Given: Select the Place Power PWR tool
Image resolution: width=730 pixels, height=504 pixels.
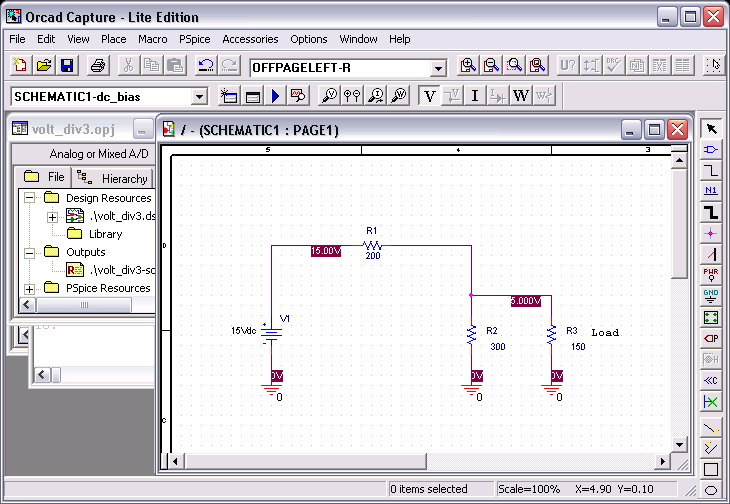Looking at the screenshot, I should point(711,275).
